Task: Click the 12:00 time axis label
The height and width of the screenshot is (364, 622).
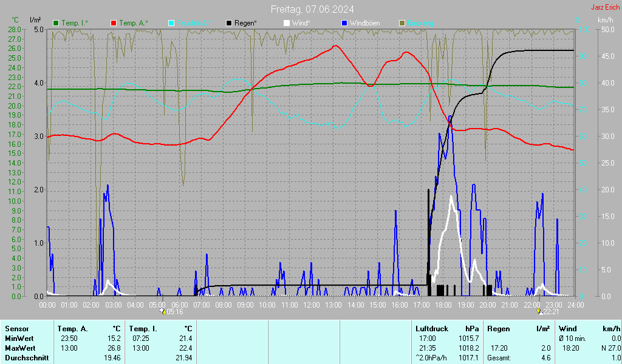Action: [312, 304]
